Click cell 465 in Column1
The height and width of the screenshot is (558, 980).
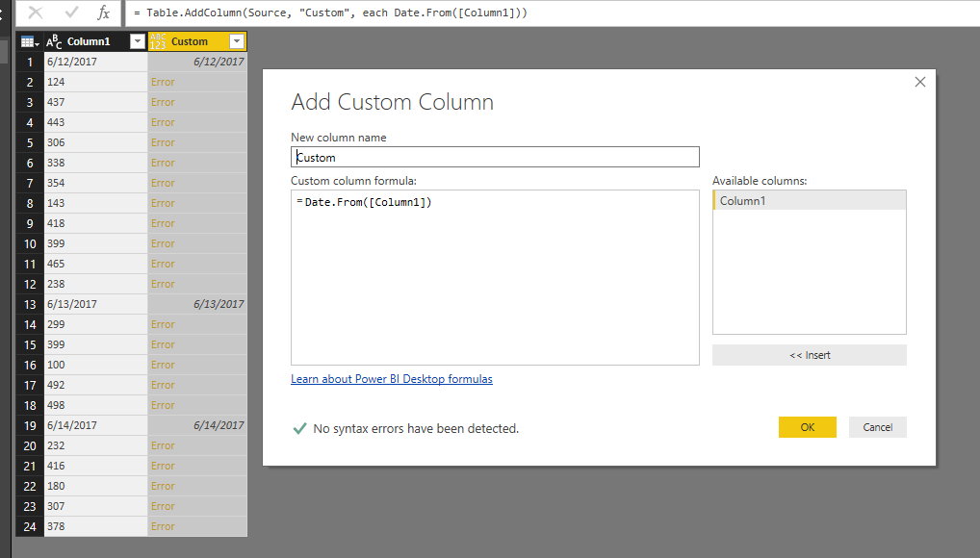[95, 264]
